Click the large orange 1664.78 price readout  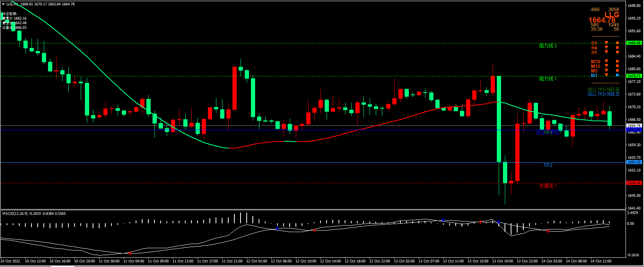[602, 20]
